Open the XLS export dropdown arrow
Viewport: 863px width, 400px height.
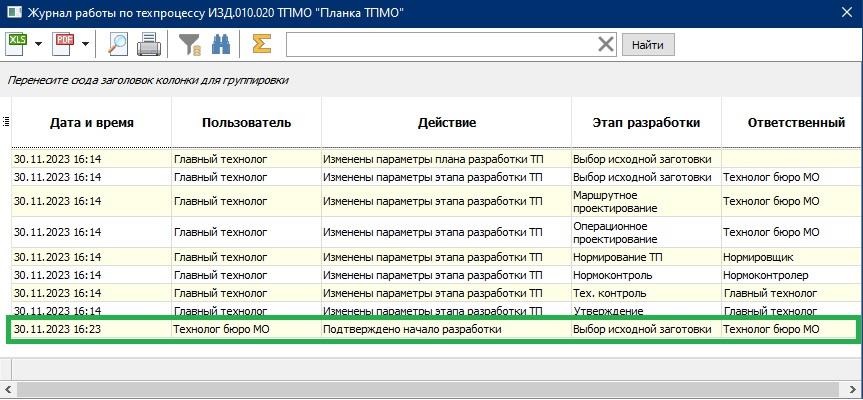[x=39, y=44]
